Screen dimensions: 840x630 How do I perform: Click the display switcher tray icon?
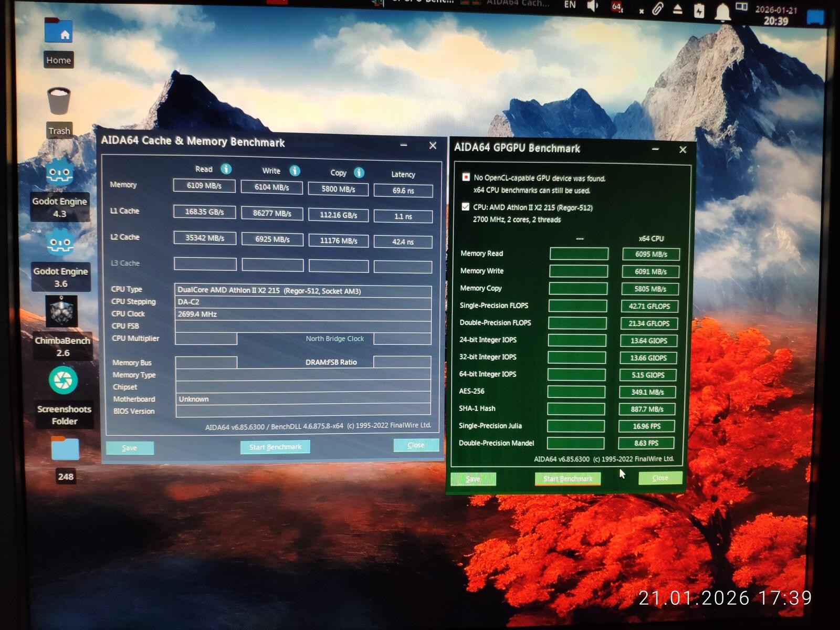tap(742, 7)
